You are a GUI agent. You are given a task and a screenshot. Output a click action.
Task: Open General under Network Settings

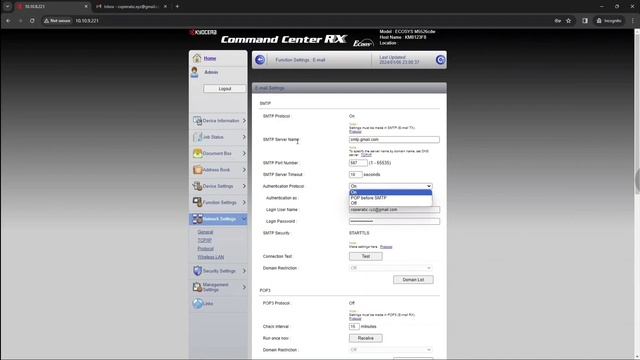tap(205, 232)
